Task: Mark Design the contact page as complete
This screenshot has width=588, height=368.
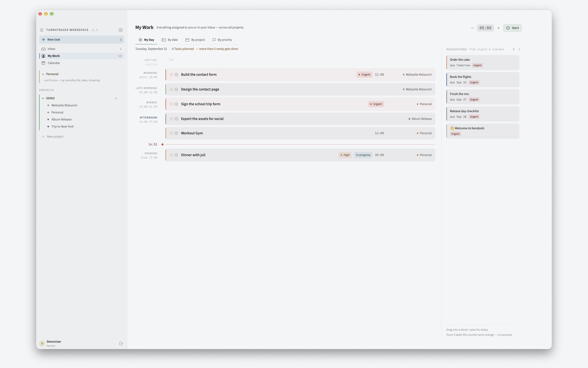Action: 176,89
